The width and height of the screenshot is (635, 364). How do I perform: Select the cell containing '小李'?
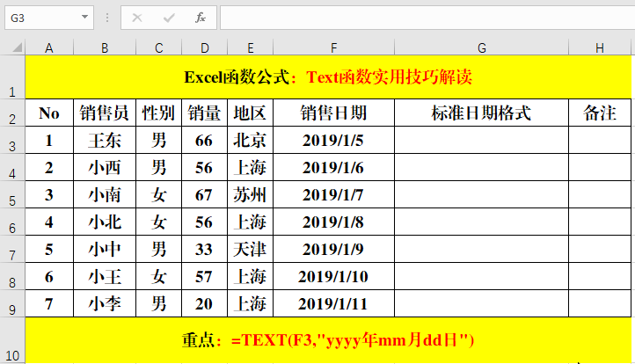(105, 303)
